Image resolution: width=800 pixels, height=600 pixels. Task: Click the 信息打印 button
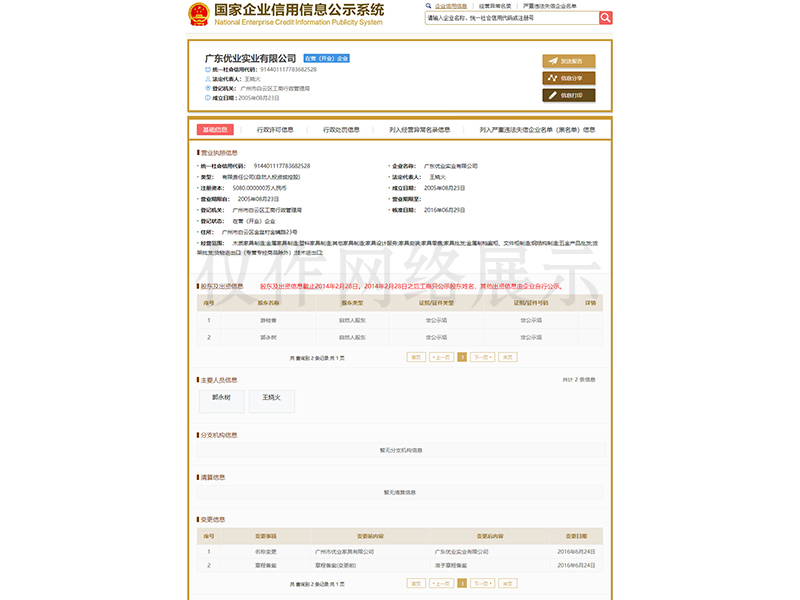pyautogui.click(x=569, y=95)
